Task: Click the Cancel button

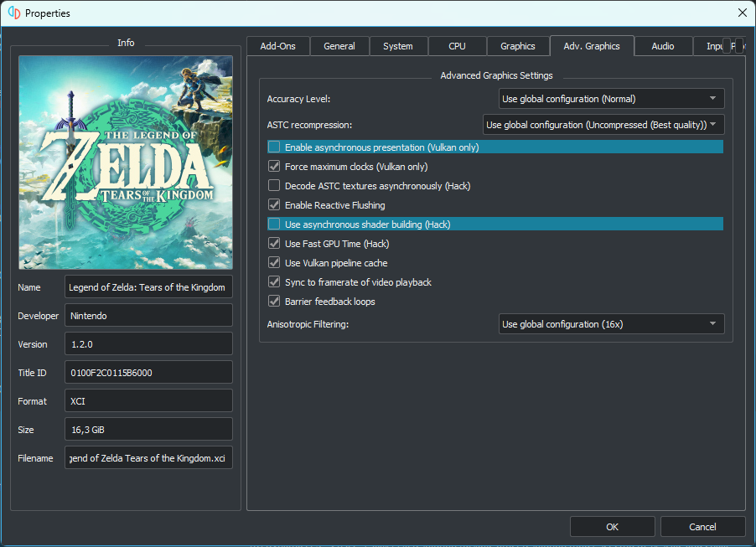Action: tap(702, 527)
